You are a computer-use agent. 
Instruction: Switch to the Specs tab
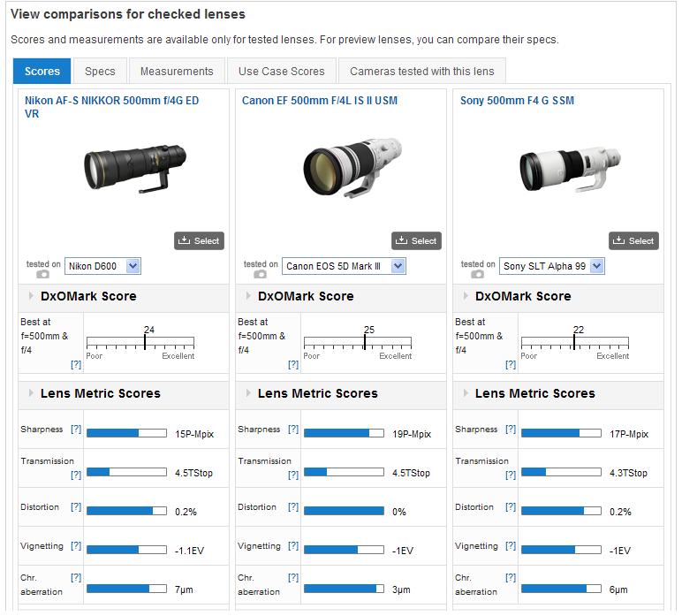100,71
